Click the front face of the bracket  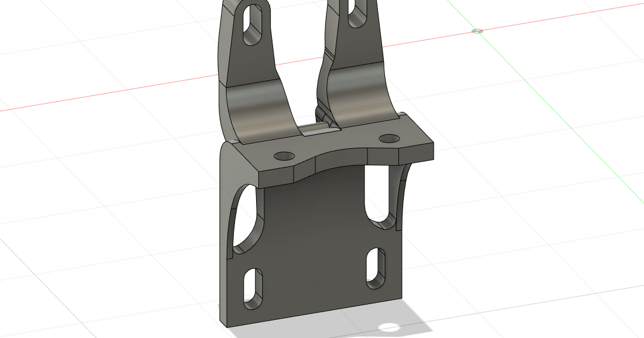pos(316,234)
